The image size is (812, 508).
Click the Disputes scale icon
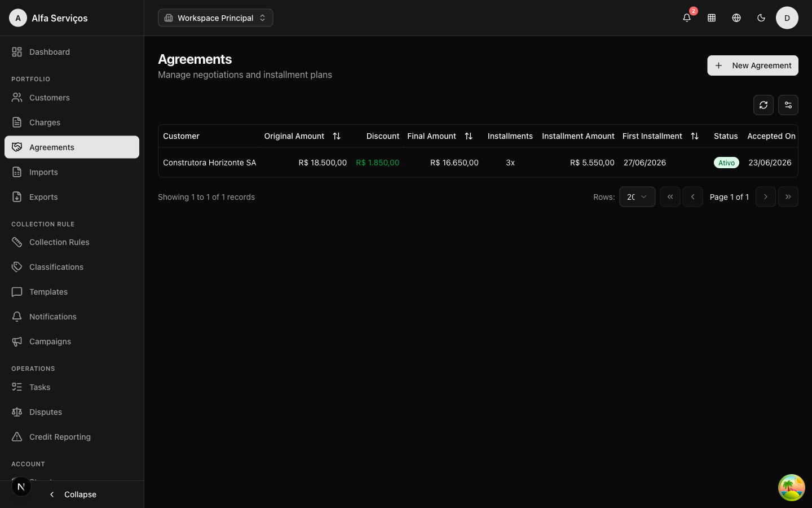(17, 412)
